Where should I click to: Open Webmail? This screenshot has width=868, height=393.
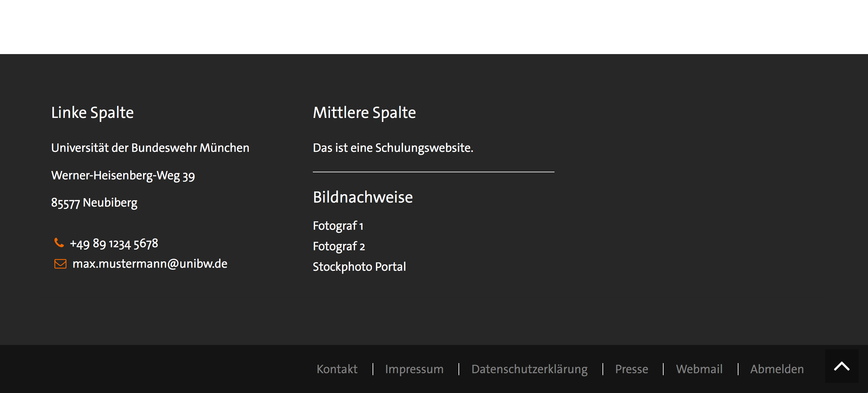coord(699,369)
